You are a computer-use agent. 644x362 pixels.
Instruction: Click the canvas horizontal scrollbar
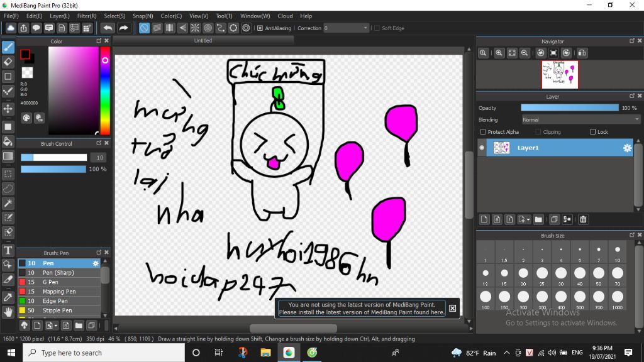pos(293,328)
